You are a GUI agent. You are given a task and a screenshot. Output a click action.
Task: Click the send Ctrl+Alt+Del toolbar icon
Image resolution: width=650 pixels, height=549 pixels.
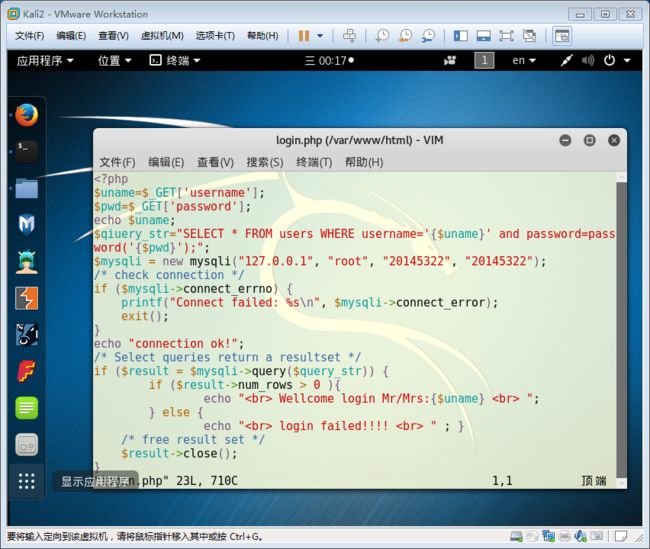coord(349,36)
